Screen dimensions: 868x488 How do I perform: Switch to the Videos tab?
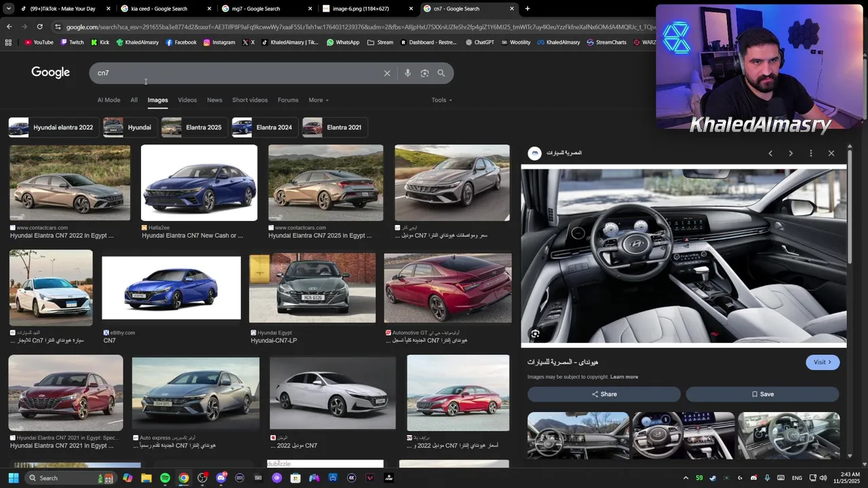pos(187,100)
